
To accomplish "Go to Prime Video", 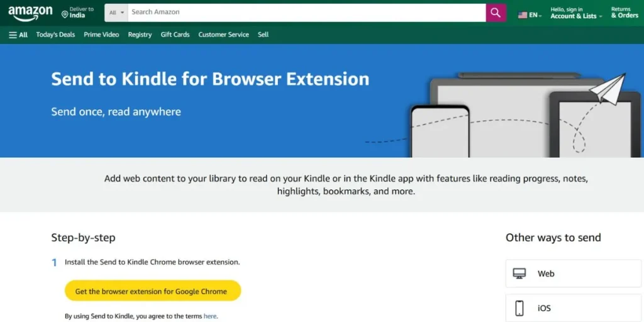I will click(x=101, y=35).
